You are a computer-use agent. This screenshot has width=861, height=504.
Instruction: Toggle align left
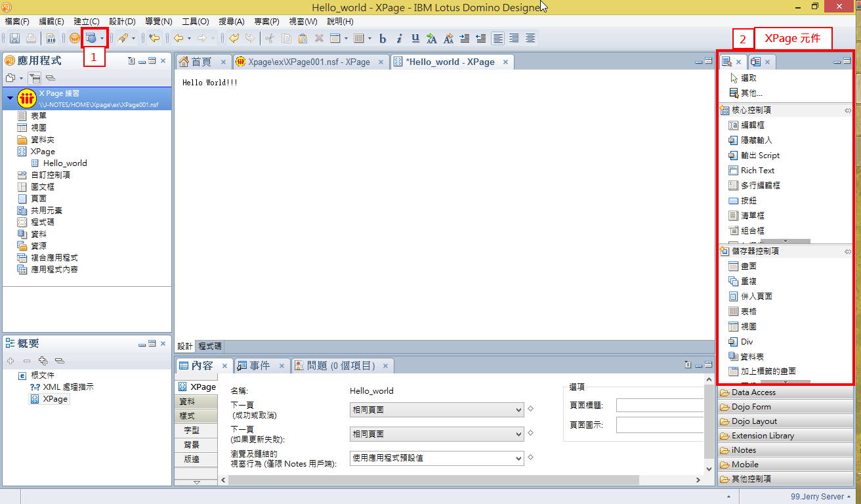(x=498, y=39)
